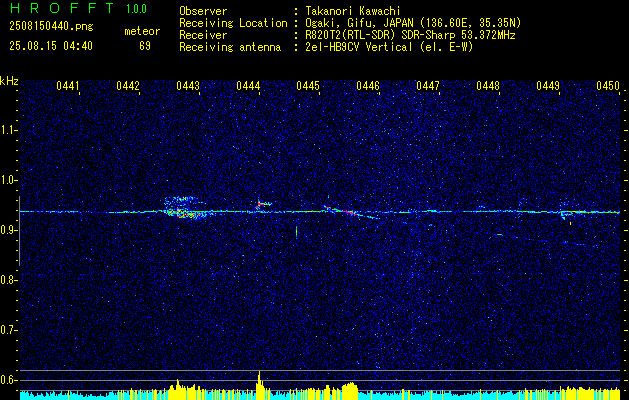629x400 pixels.
Task: Click the meteor label
Action: tap(142, 31)
